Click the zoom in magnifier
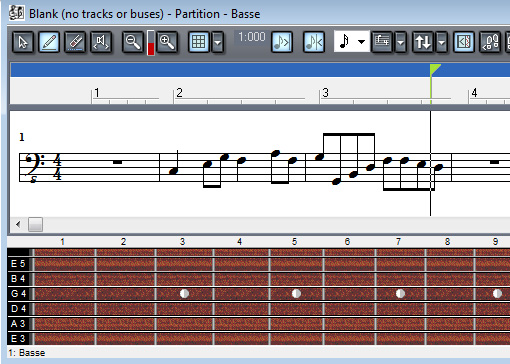The image size is (510, 364). point(167,42)
